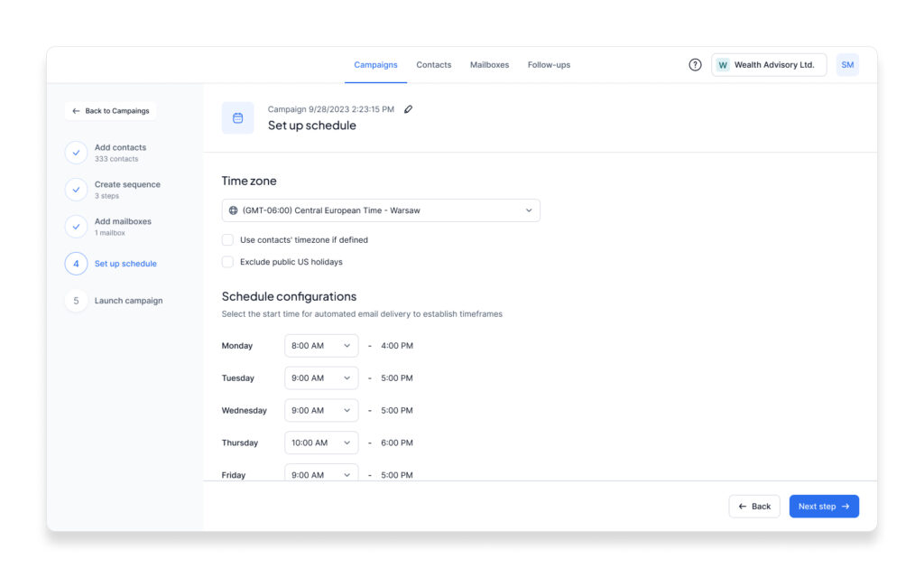Click the step 5 number circle
This screenshot has height=578, width=924.
click(76, 301)
